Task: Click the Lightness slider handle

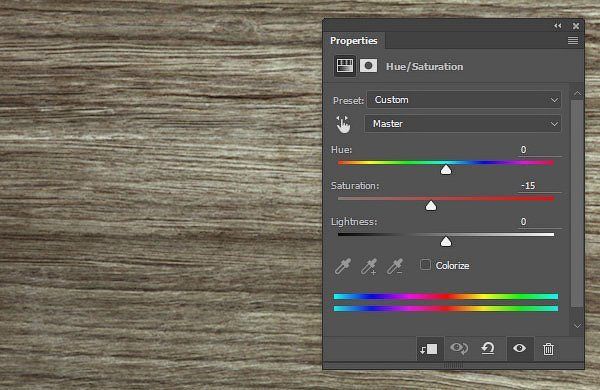Action: [446, 242]
